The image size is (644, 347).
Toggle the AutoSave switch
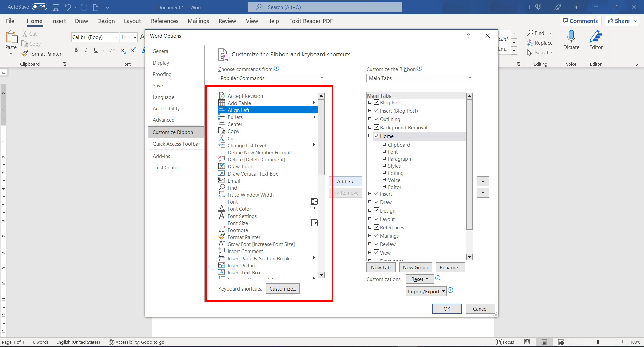click(39, 7)
